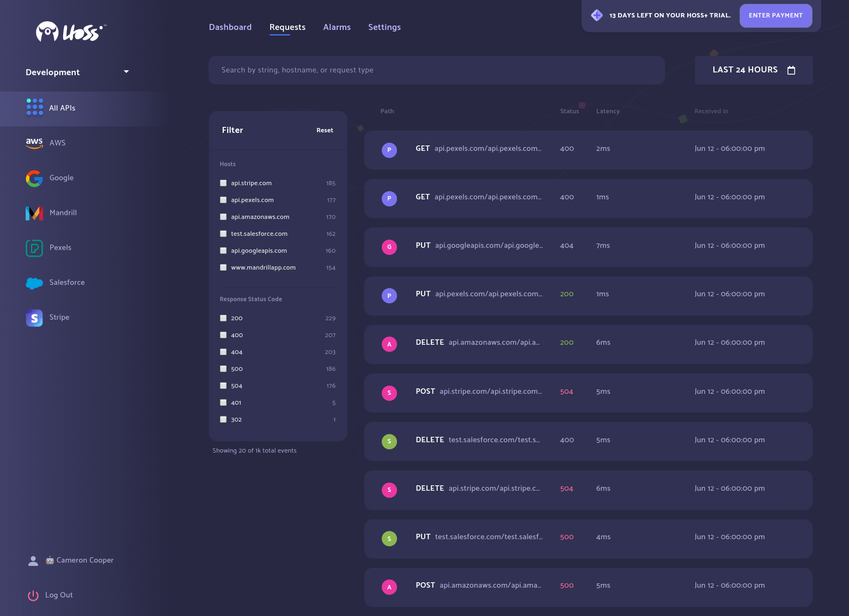Open the Stripe sidebar link

coord(59,318)
